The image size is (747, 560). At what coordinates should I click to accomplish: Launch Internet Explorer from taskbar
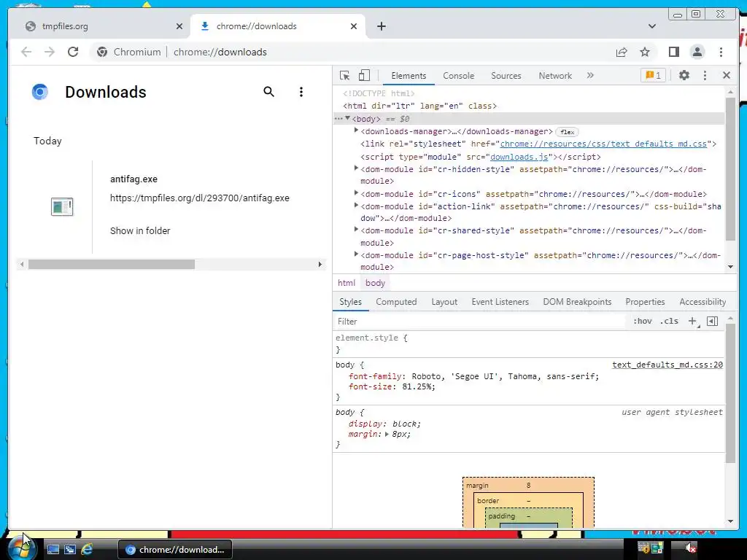pyautogui.click(x=87, y=550)
